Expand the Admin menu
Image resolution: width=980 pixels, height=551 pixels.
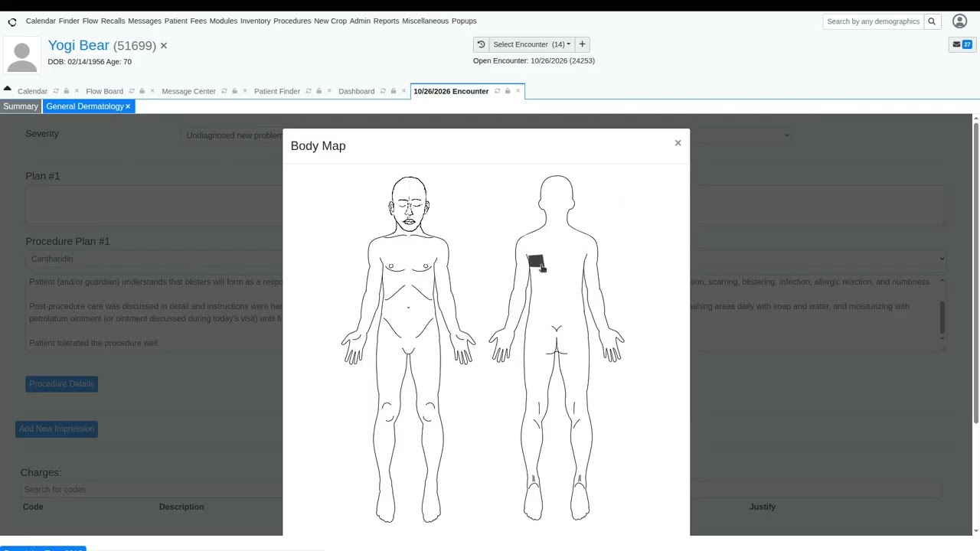click(x=360, y=21)
